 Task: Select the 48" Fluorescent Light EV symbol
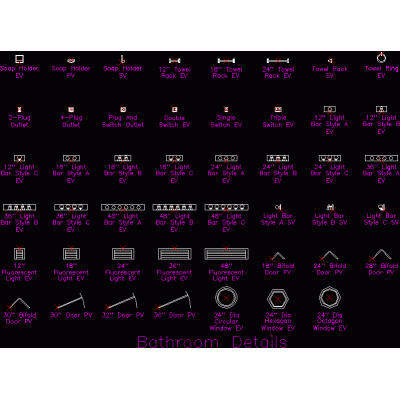tap(226, 253)
